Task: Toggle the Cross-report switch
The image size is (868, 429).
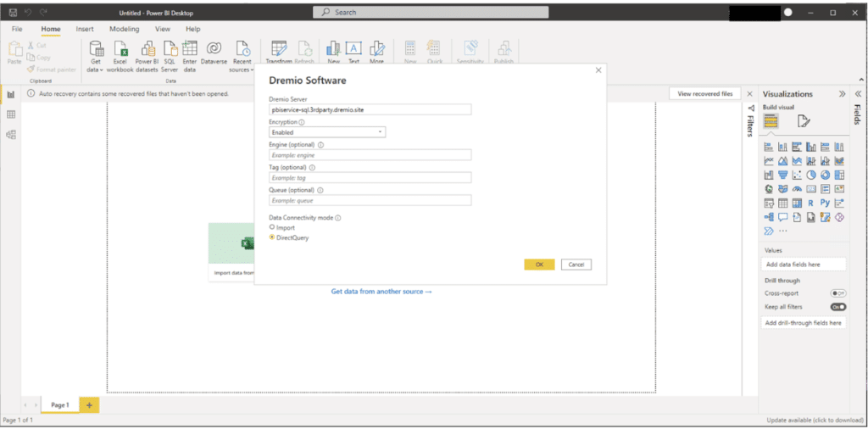Action: 838,293
